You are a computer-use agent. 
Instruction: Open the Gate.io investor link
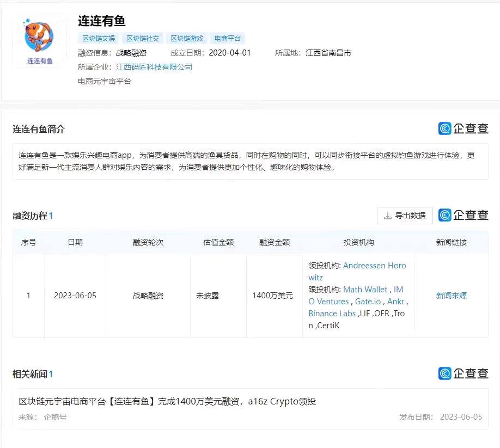368,302
